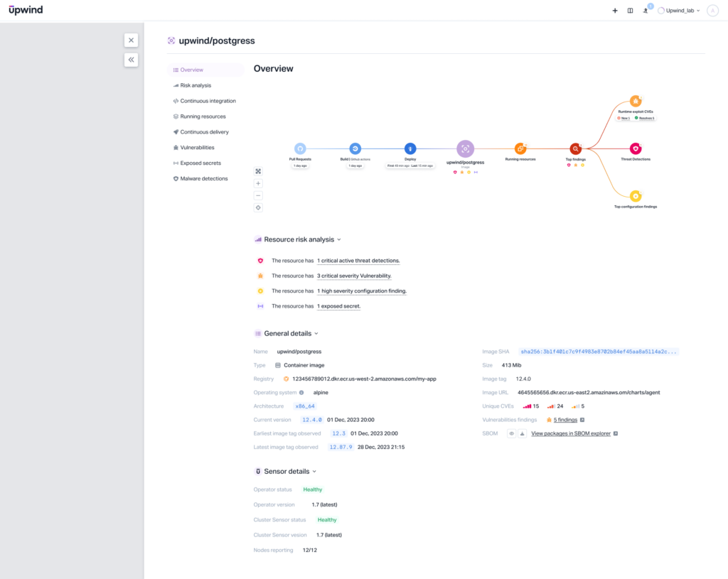Close the upwind/postgress panel with X

click(131, 40)
